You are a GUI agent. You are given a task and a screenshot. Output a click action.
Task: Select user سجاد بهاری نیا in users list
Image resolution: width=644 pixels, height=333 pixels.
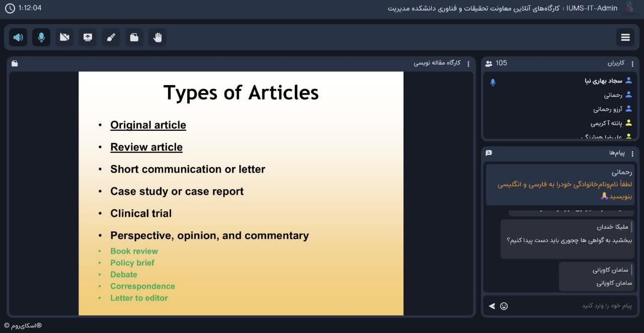(x=603, y=80)
